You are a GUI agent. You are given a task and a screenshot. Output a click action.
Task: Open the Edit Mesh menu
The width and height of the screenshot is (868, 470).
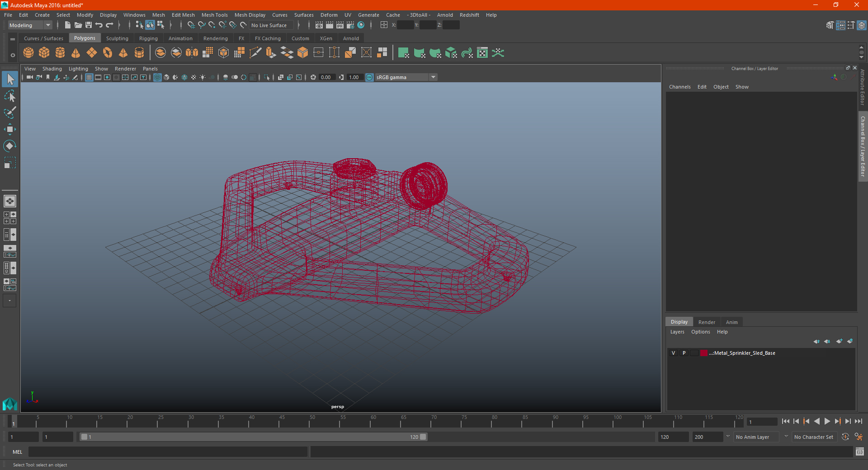(x=183, y=15)
